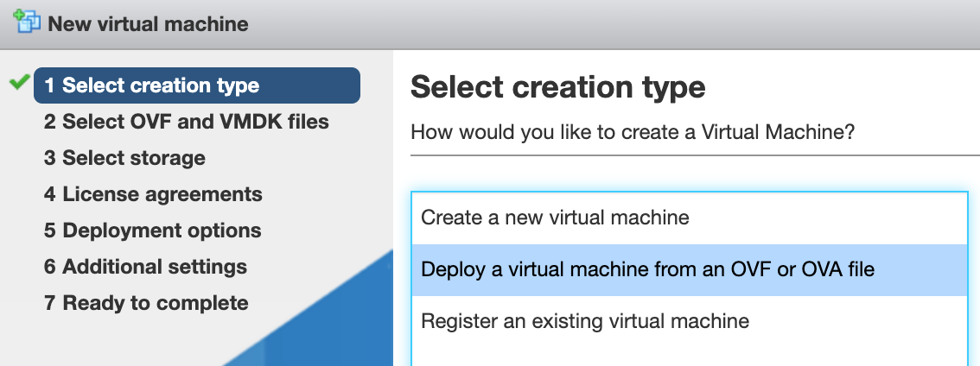Click the Select creation type heading

tap(557, 87)
